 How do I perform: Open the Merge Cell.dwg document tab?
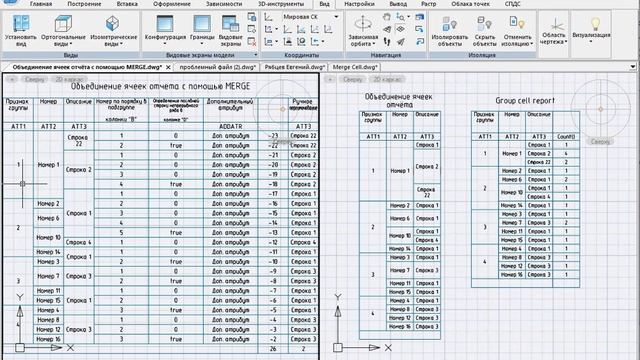355,67
